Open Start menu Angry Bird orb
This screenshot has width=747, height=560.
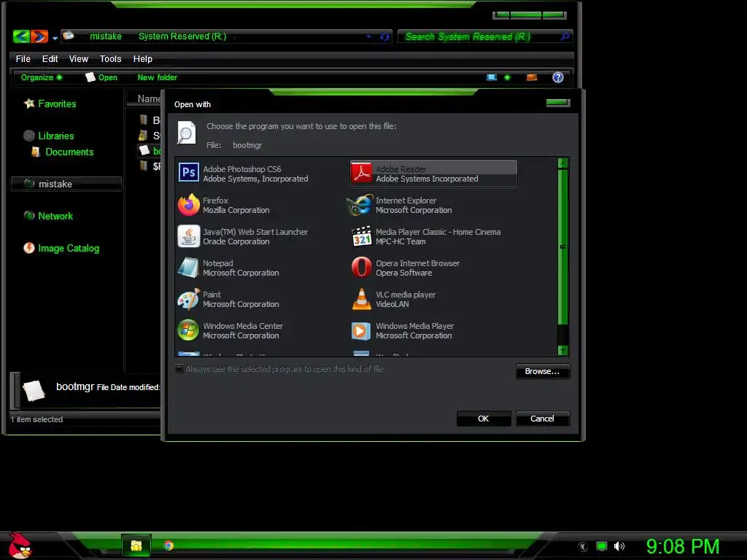[20, 545]
